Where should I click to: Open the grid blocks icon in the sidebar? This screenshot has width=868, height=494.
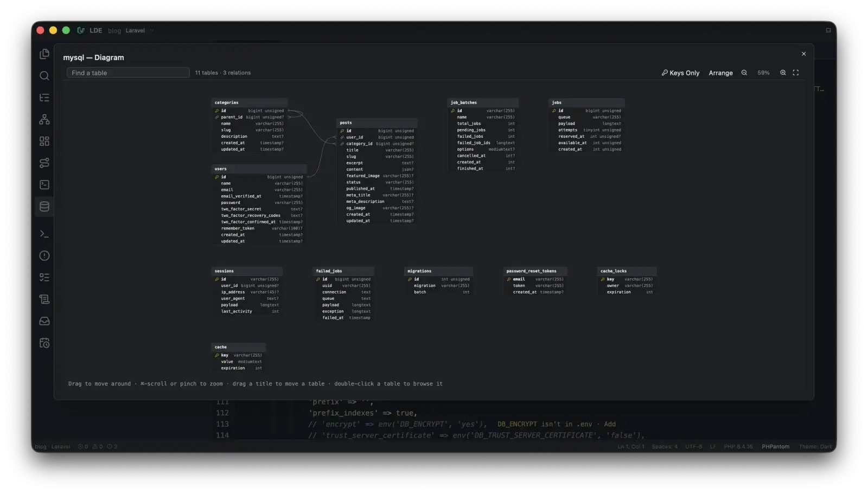pyautogui.click(x=44, y=141)
